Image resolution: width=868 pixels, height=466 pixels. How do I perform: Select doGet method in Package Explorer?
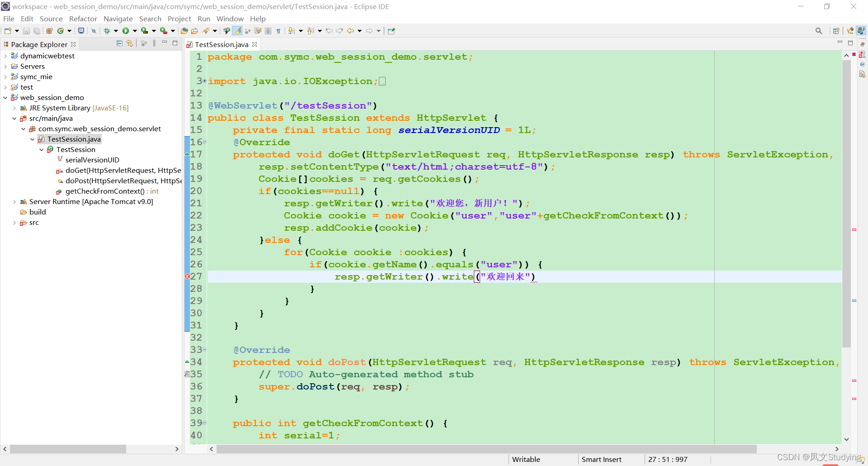[x=118, y=171]
